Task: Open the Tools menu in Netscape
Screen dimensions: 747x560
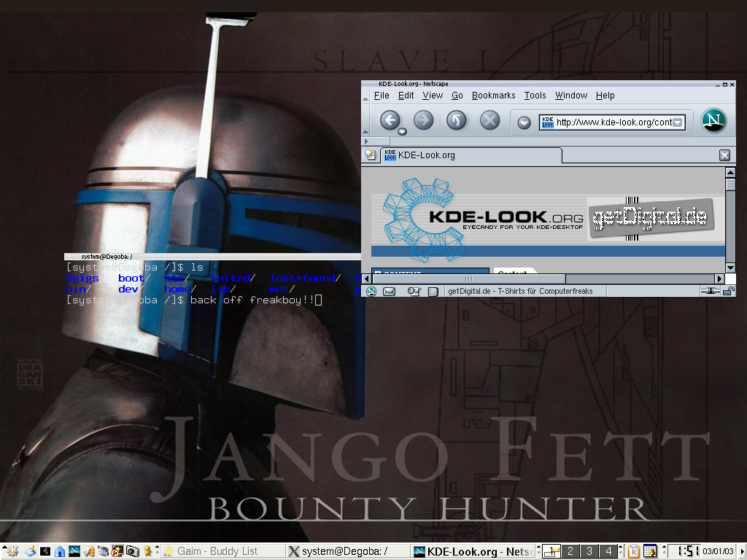Action: [x=535, y=96]
